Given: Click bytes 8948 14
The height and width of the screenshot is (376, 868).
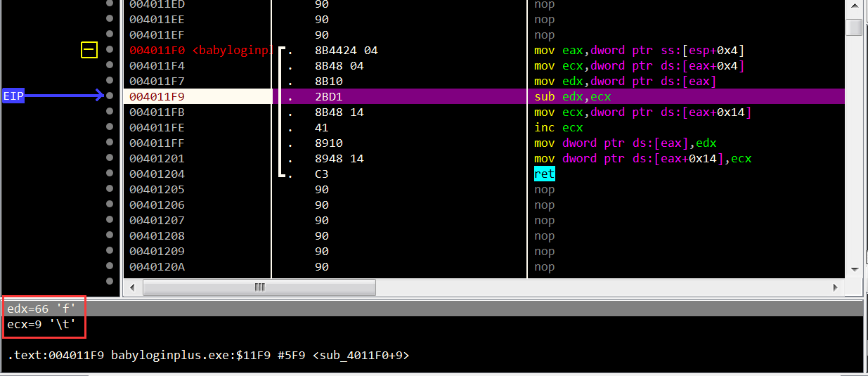Looking at the screenshot, I should [x=339, y=159].
